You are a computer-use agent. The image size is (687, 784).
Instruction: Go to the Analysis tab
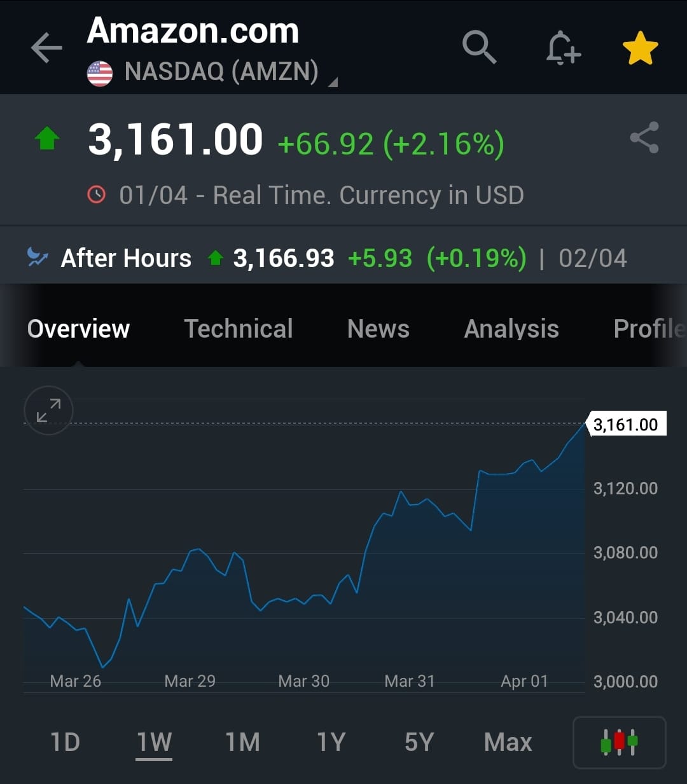[x=511, y=329]
